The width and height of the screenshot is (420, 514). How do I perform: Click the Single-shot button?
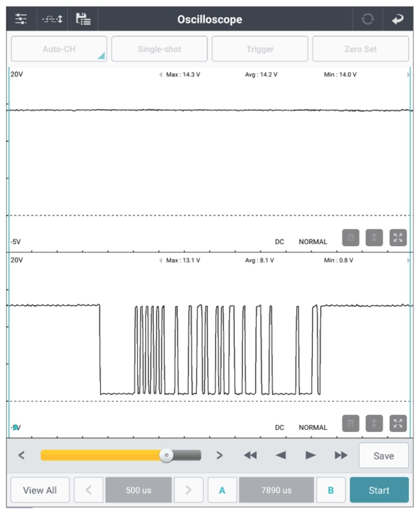160,49
